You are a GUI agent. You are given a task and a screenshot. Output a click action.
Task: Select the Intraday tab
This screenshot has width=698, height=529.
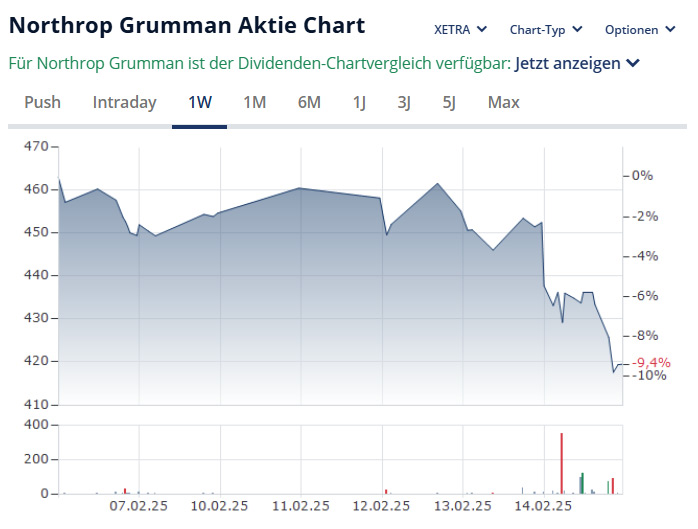(x=124, y=102)
